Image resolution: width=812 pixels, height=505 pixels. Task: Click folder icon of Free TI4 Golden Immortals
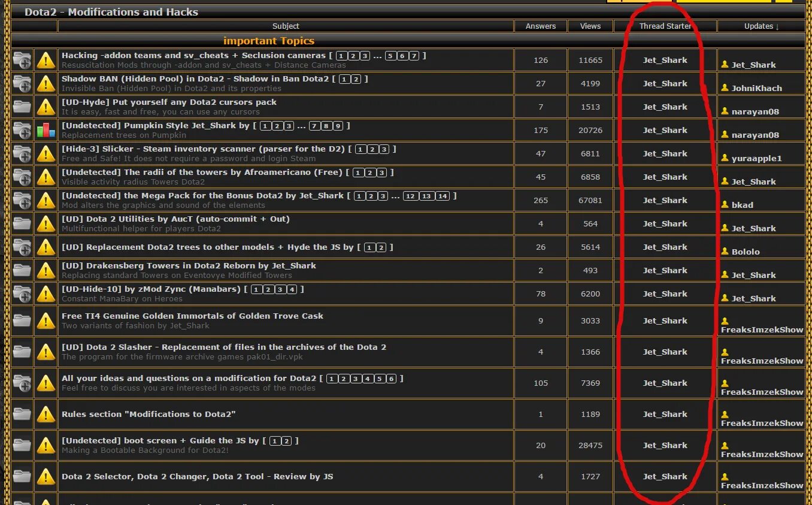click(22, 320)
